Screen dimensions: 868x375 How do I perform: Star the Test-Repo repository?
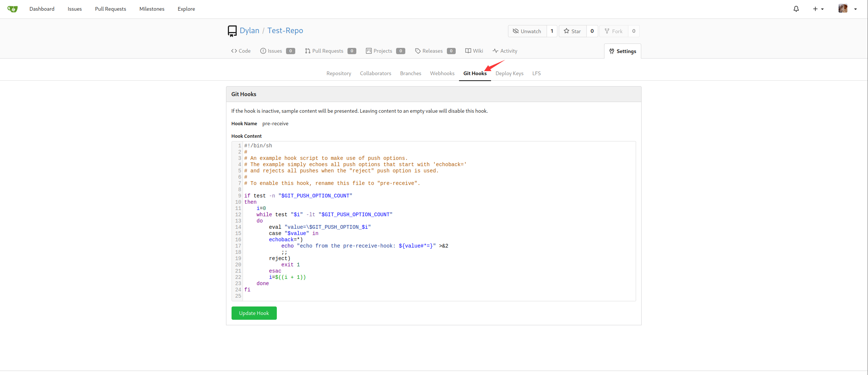[x=572, y=31]
